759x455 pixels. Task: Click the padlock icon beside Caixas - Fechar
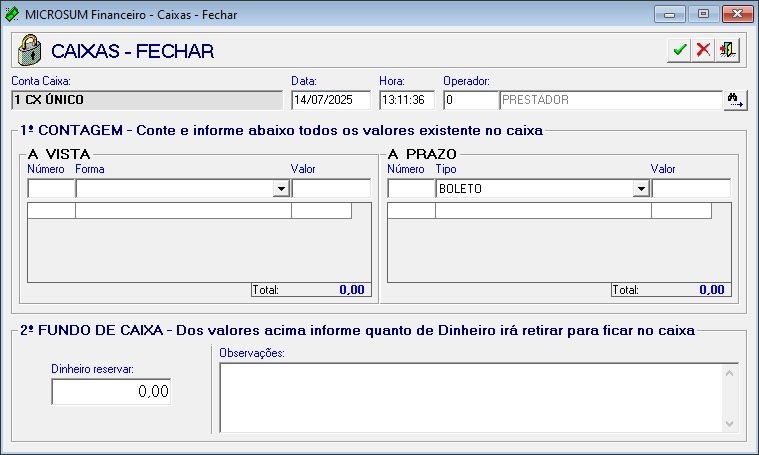[30, 50]
